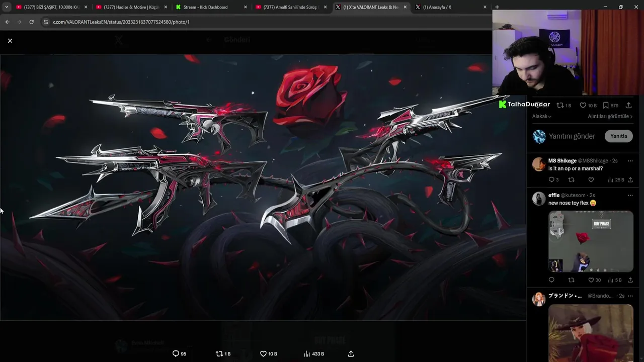
Task: Reply to M8 Shikage's comment
Action: [553, 179]
